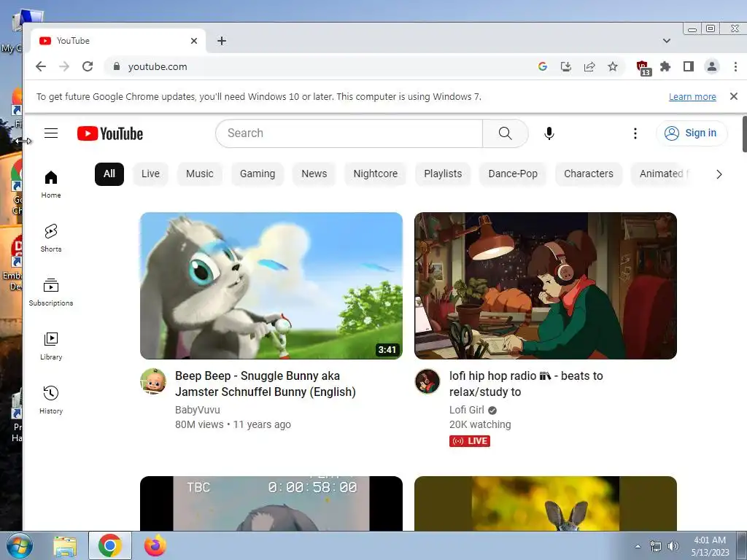Open Chrome three-dot menu
Image resolution: width=747 pixels, height=560 pixels.
[735, 66]
